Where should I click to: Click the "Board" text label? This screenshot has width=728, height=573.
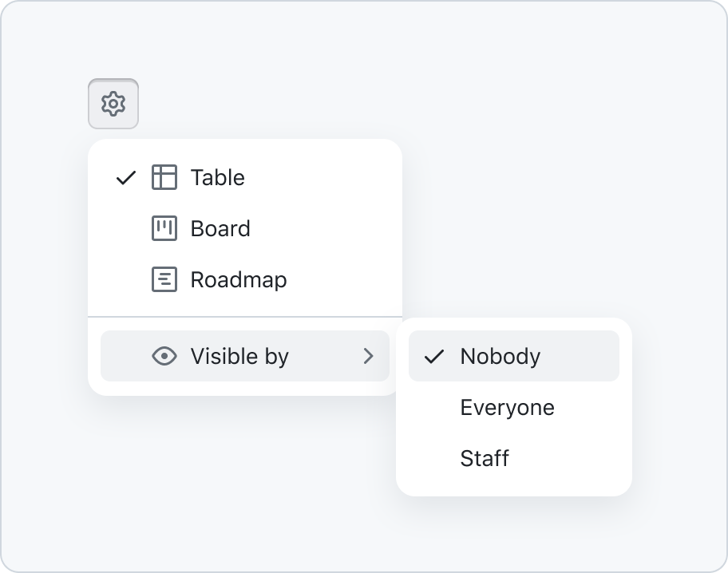point(220,228)
